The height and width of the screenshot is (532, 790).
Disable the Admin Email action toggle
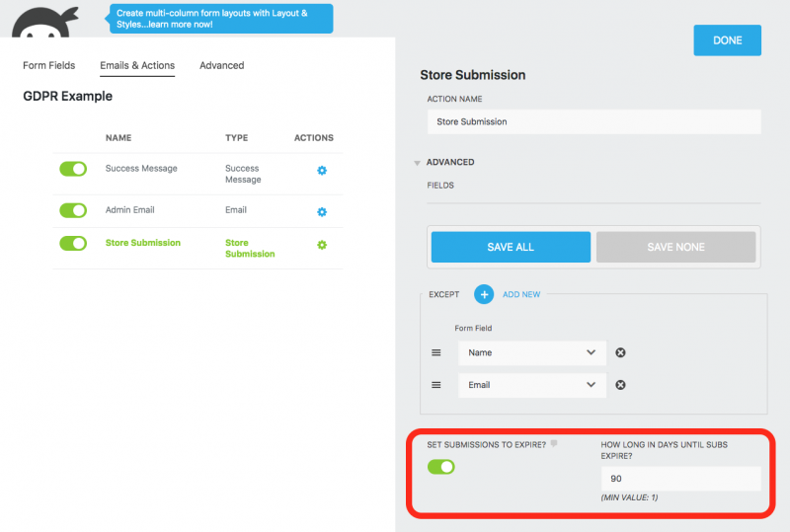(73, 210)
